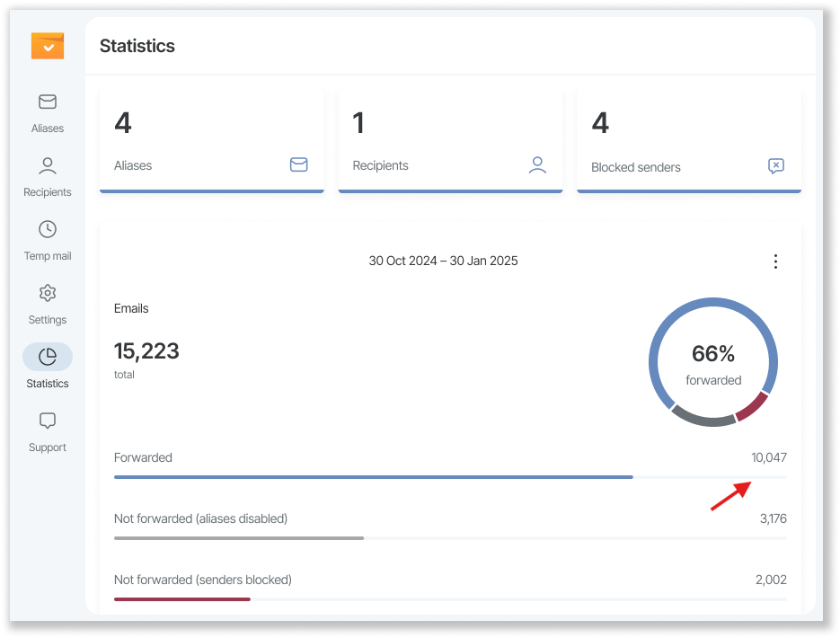840x638 pixels.
Task: Click the person icon on Recipients card
Action: click(x=537, y=164)
